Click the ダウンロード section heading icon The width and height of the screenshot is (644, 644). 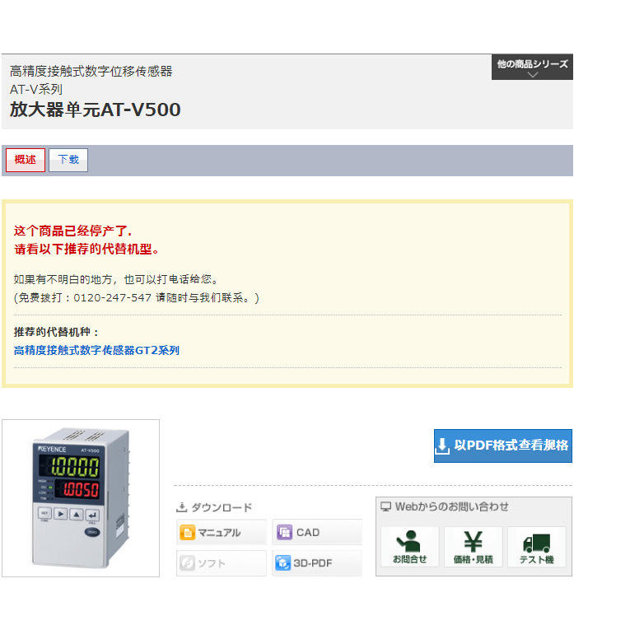[x=181, y=507]
